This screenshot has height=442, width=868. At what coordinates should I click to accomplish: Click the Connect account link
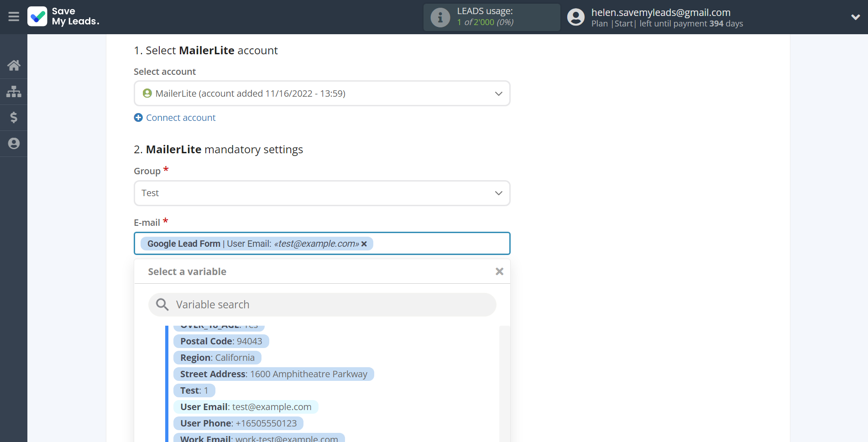180,118
